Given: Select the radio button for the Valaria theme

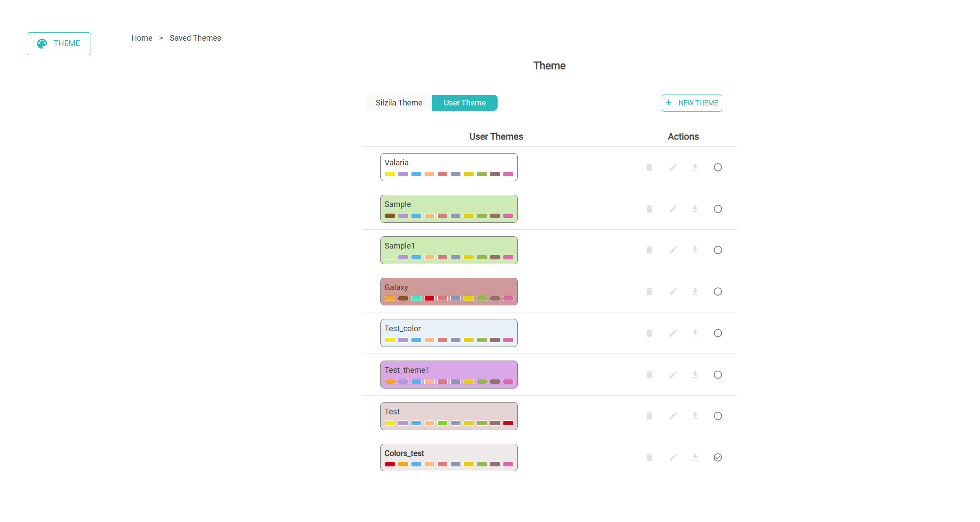Looking at the screenshot, I should coord(718,167).
